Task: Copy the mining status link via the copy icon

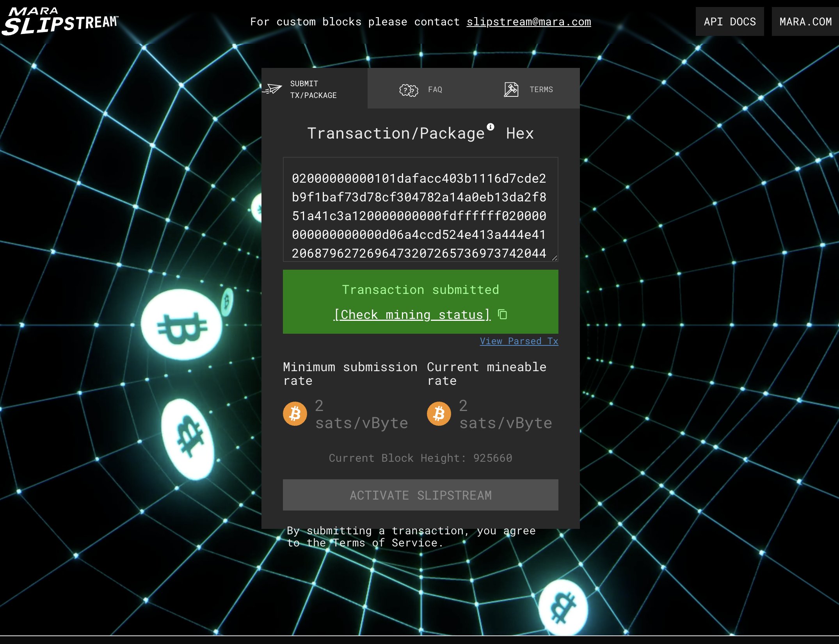Action: (503, 314)
